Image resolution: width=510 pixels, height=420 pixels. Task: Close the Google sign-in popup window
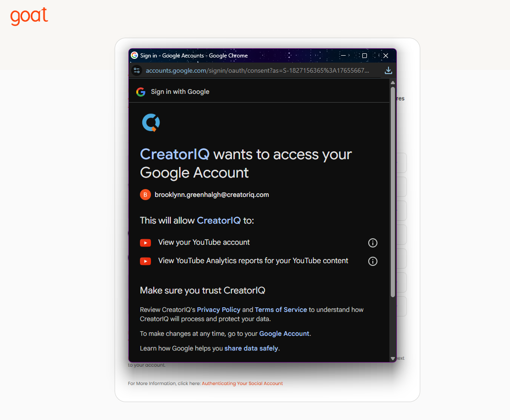pos(386,56)
